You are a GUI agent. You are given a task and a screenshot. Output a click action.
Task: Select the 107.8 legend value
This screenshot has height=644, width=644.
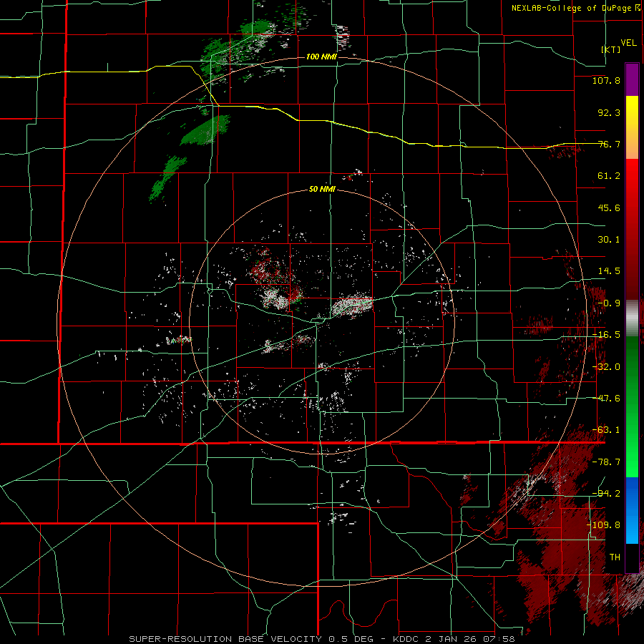(606, 80)
